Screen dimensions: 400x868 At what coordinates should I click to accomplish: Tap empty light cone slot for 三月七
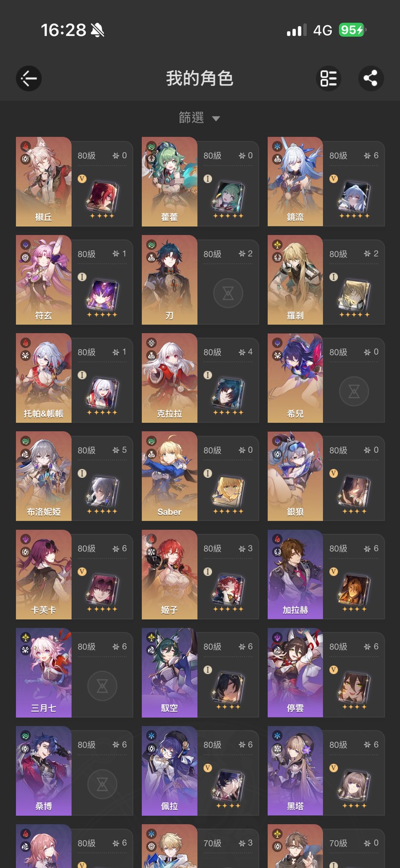(x=102, y=685)
